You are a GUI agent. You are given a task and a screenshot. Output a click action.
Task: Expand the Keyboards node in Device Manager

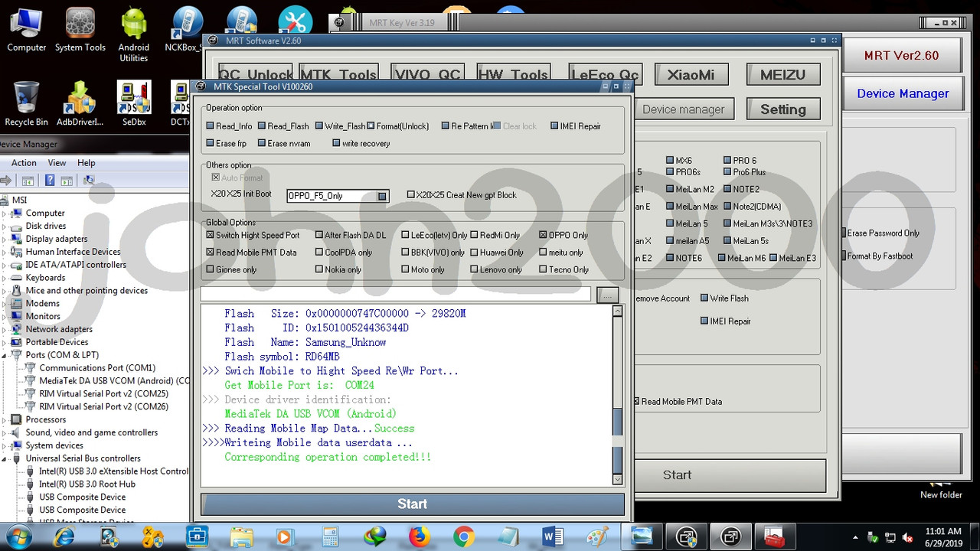[4, 278]
